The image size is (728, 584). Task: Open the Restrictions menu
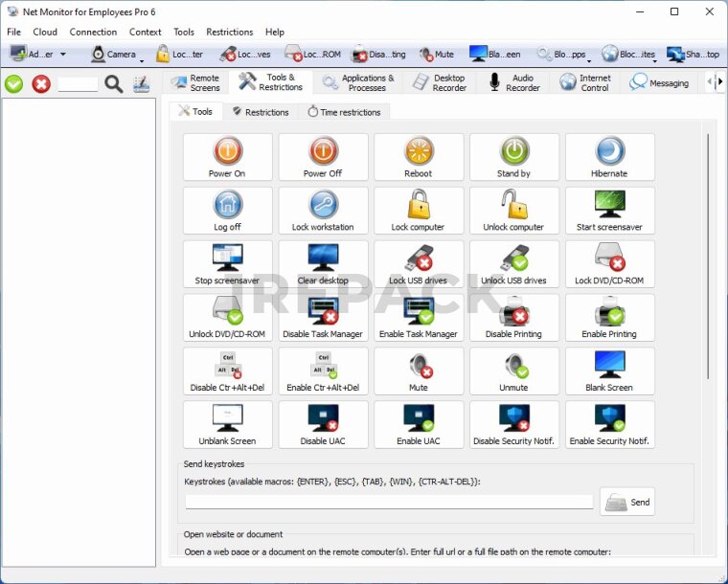(230, 32)
